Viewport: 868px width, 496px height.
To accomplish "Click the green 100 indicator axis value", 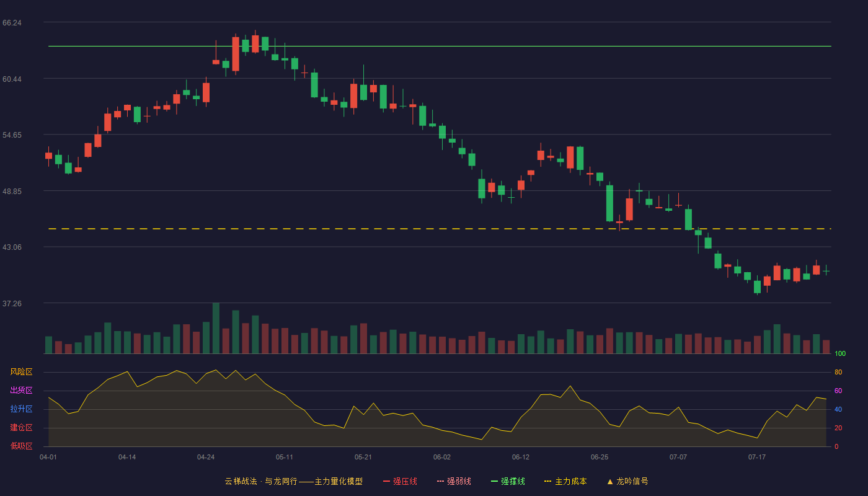I will tap(840, 354).
